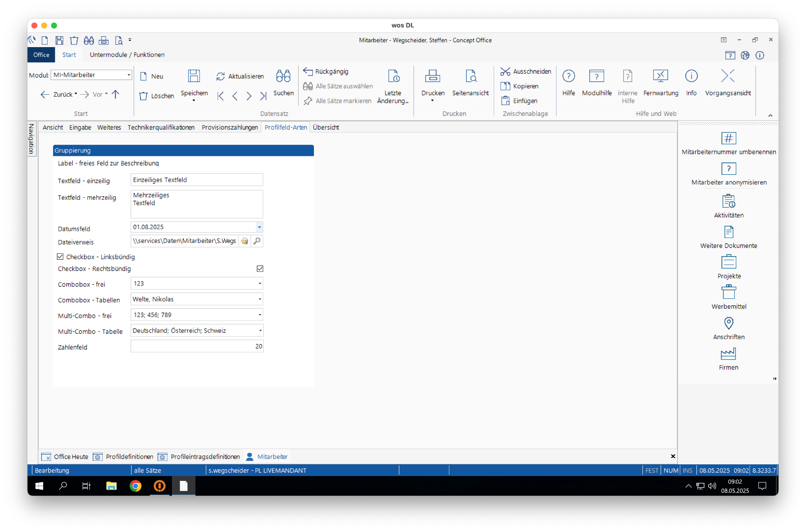Open Mitarbeiter anonymisieren

tap(729, 174)
